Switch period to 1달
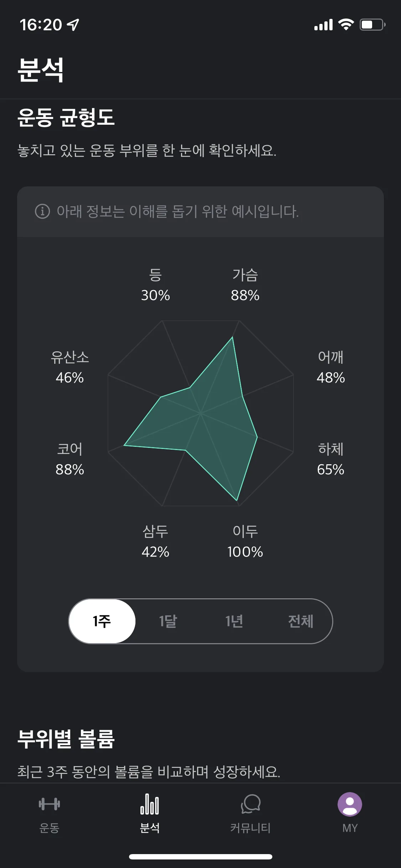 pos(168,621)
